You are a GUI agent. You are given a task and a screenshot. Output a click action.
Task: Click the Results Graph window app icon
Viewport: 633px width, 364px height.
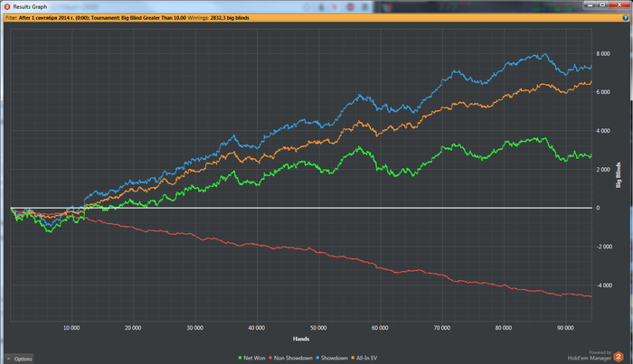coord(7,6)
